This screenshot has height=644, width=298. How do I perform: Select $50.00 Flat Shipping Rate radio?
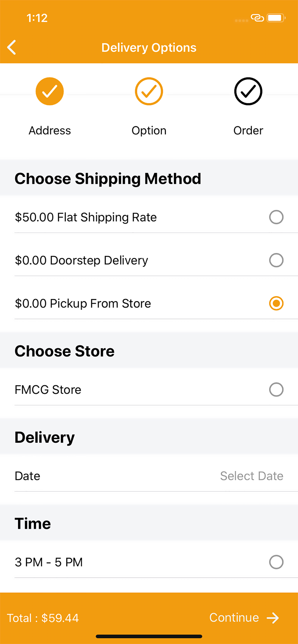pos(276,217)
